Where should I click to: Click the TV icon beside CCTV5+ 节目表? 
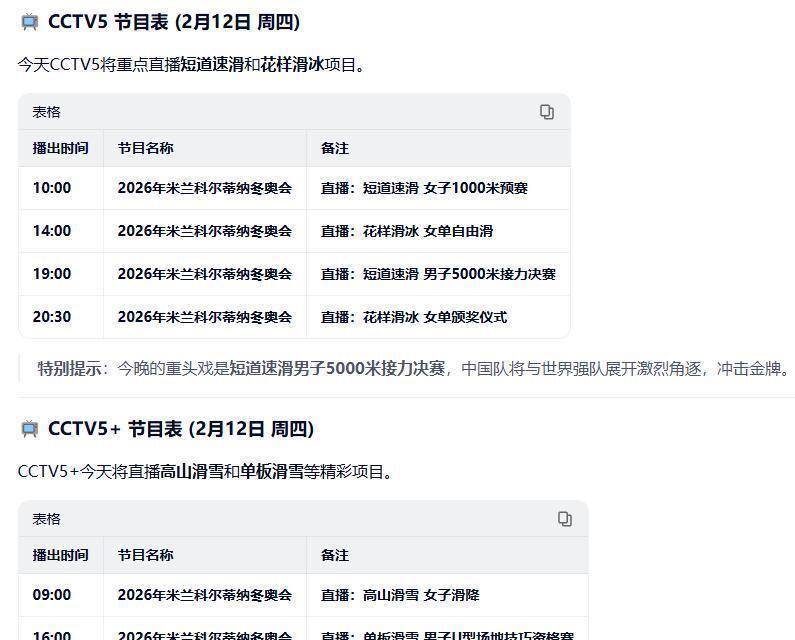point(29,429)
